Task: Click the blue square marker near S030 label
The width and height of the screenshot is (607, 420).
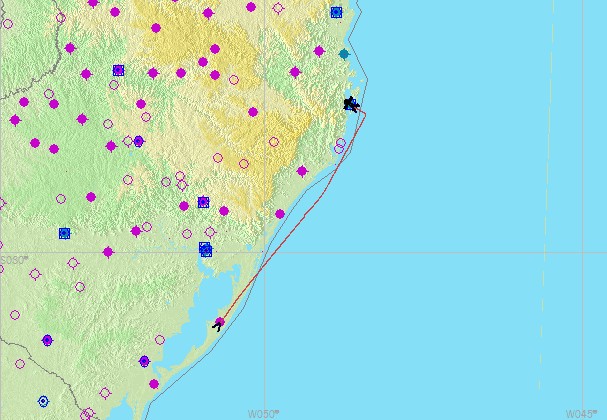Action: pyautogui.click(x=64, y=233)
